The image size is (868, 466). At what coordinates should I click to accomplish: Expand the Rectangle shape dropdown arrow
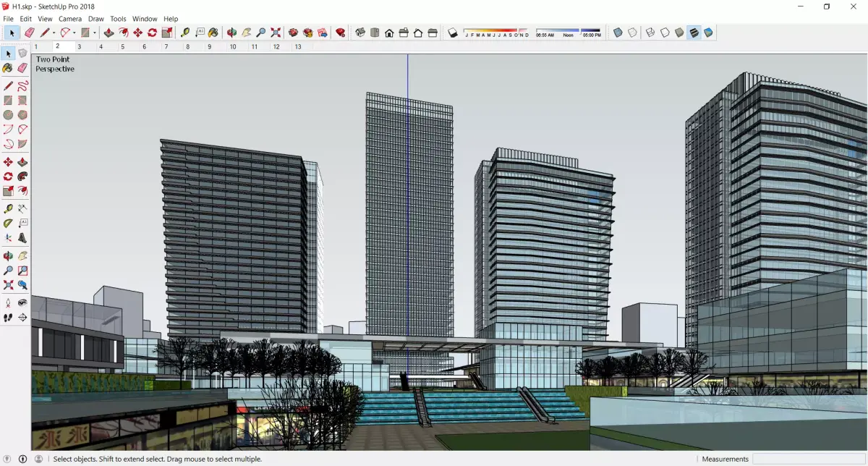94,33
